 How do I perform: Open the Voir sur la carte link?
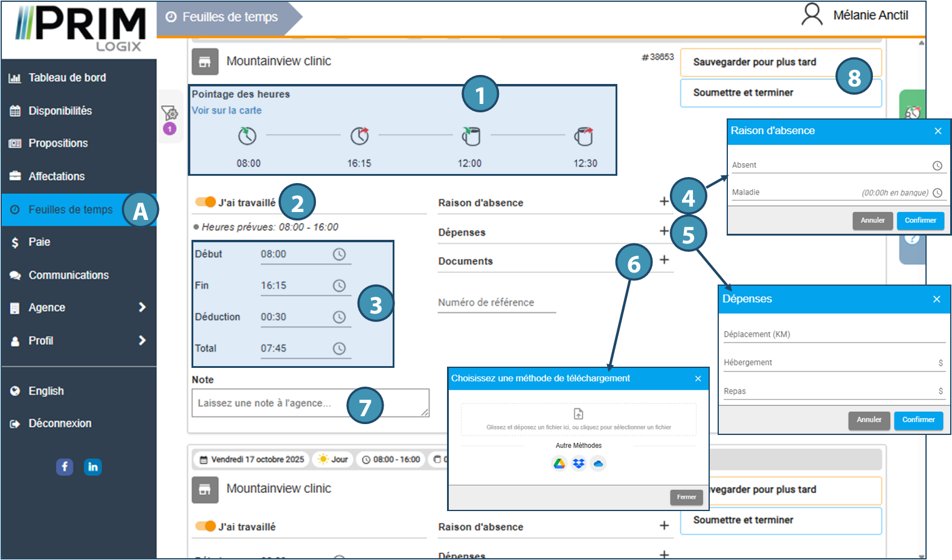(x=227, y=111)
